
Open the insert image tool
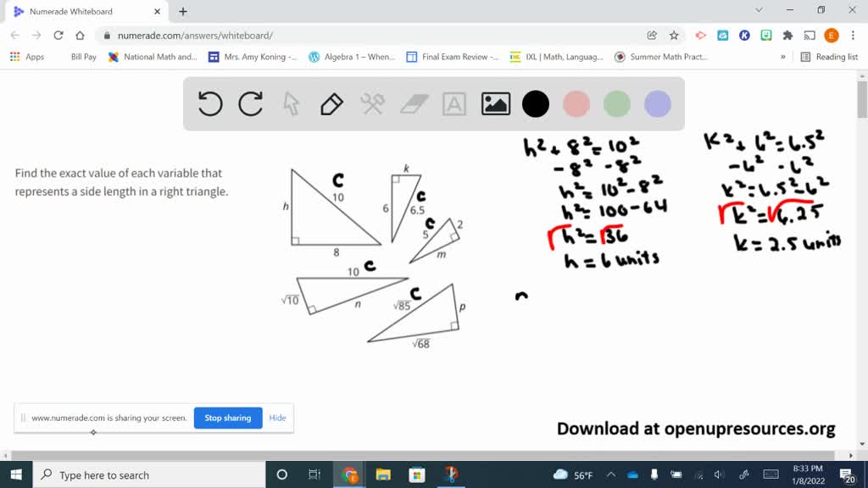click(x=495, y=103)
